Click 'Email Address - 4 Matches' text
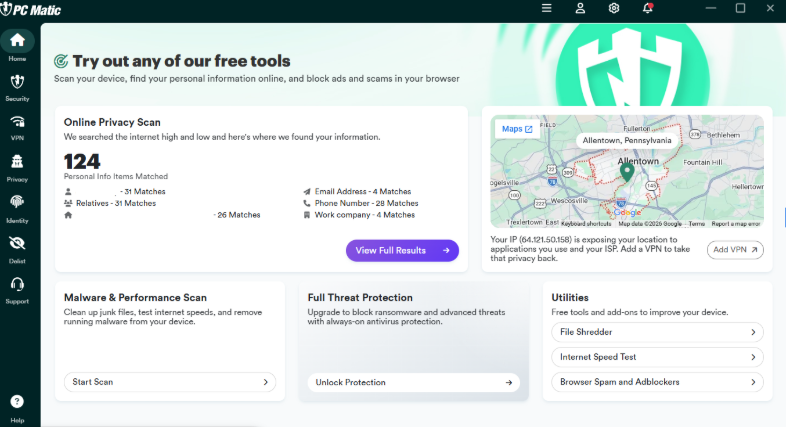Viewport: 786px width, 427px height. coord(363,191)
